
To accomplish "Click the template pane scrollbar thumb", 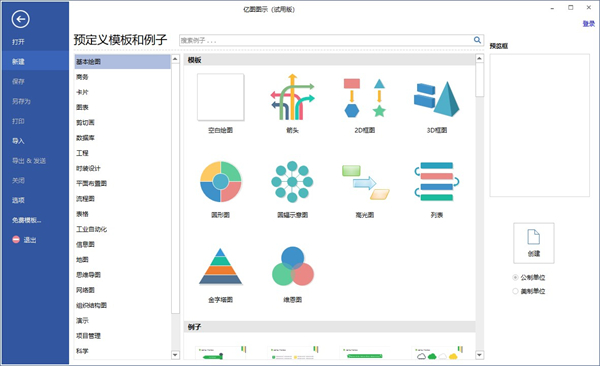I will tap(479, 80).
